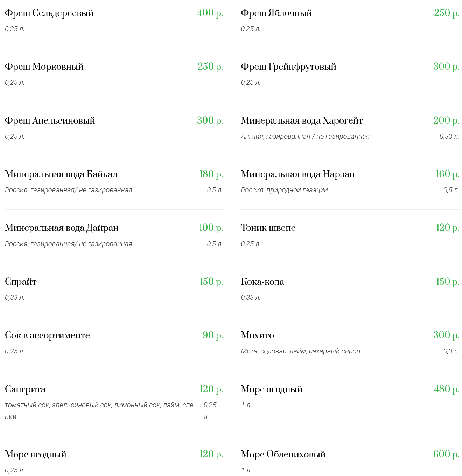Choose Фреш Апельсиновый from the menu
This screenshot has height=476, width=462.
coord(50,120)
